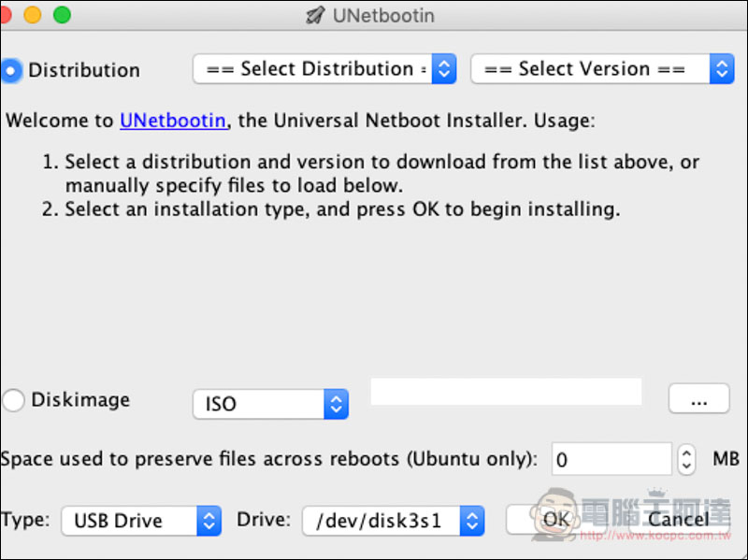Open the USB Drive type dropdown
The width and height of the screenshot is (748, 560).
141,521
